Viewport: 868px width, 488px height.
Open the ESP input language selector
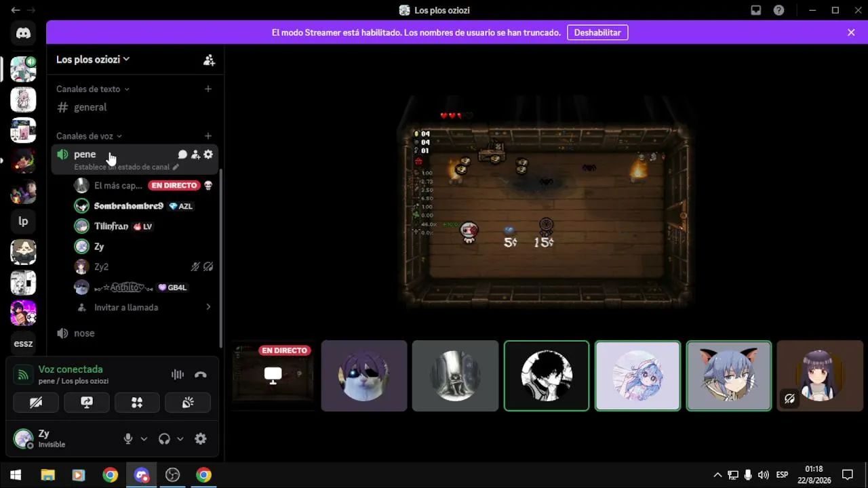(782, 475)
